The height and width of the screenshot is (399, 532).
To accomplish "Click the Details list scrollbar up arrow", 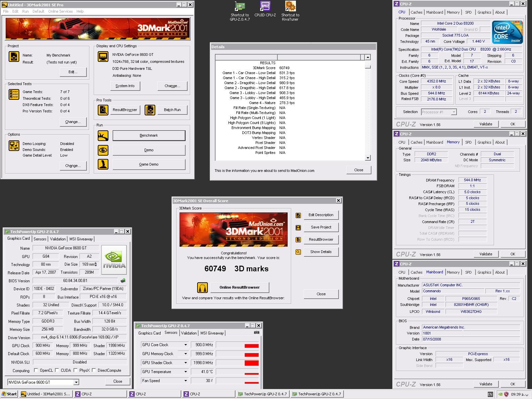I will (x=368, y=57).
